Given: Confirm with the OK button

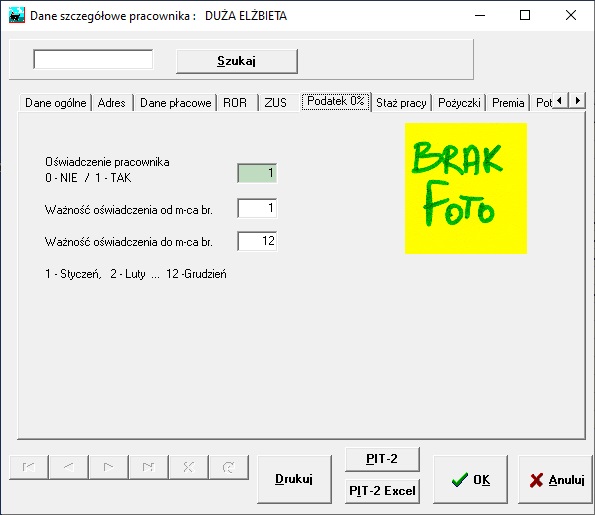Looking at the screenshot, I should coord(471,480).
